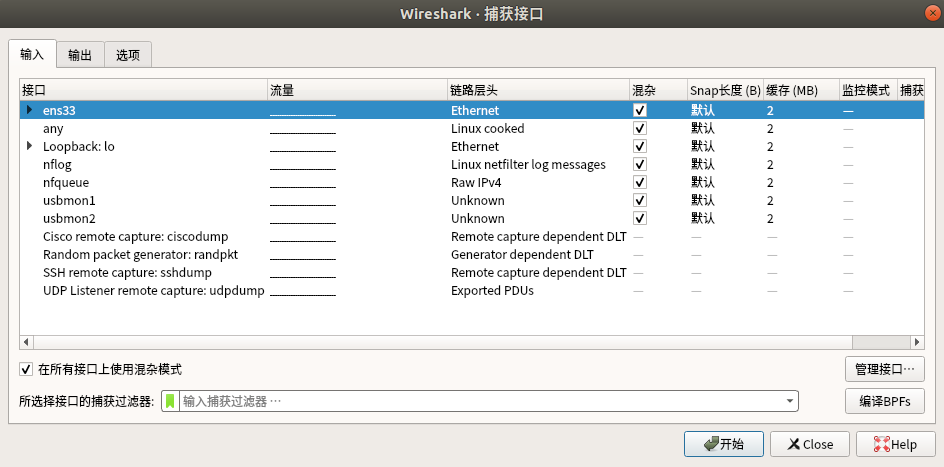This screenshot has height=467, width=944.
Task: Expand the Loopback: lo interface row
Action: [x=29, y=146]
